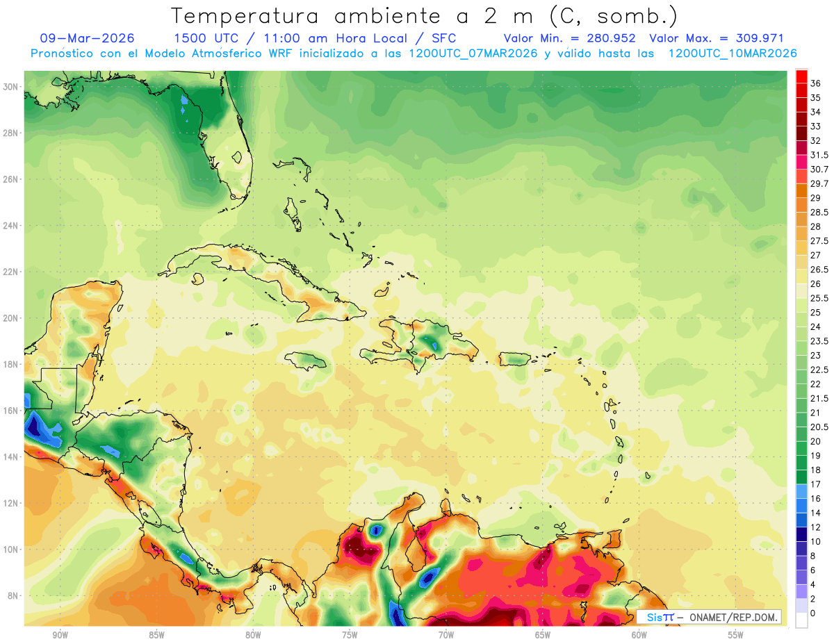Click the 'Valor Max. = 309.971' text
Screen dimensions: 834x644
point(716,38)
